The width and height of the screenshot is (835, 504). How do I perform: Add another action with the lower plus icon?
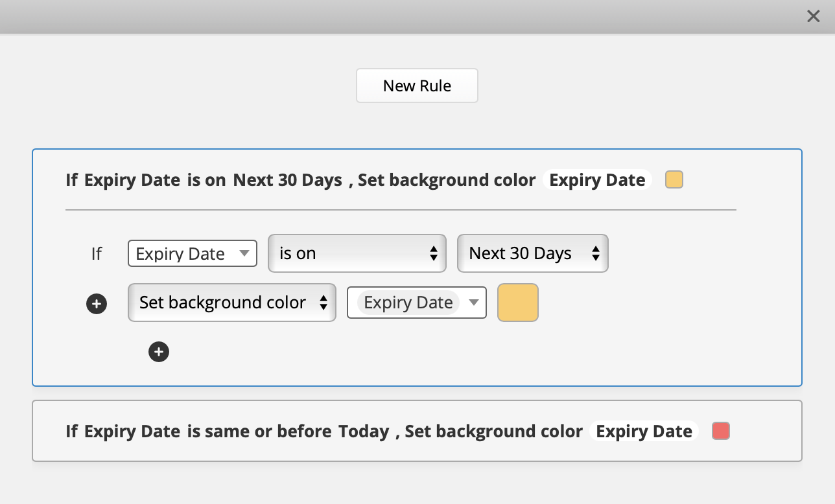[x=159, y=352]
